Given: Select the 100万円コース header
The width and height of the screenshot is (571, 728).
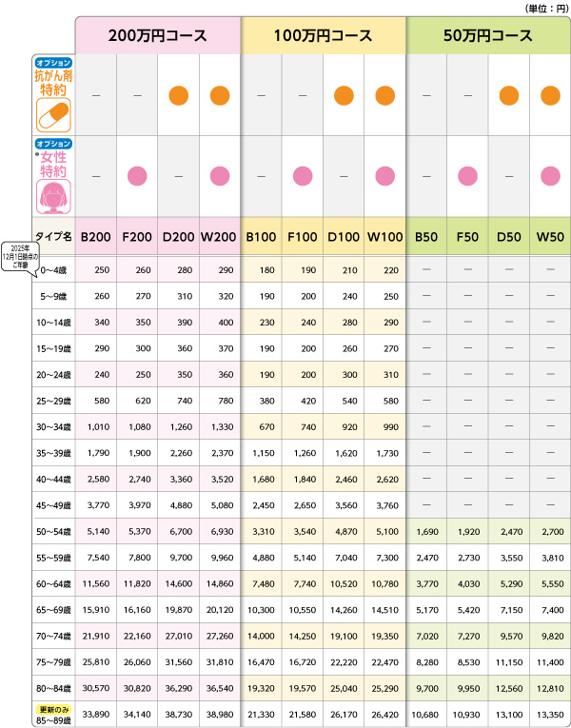Looking at the screenshot, I should point(324,36).
